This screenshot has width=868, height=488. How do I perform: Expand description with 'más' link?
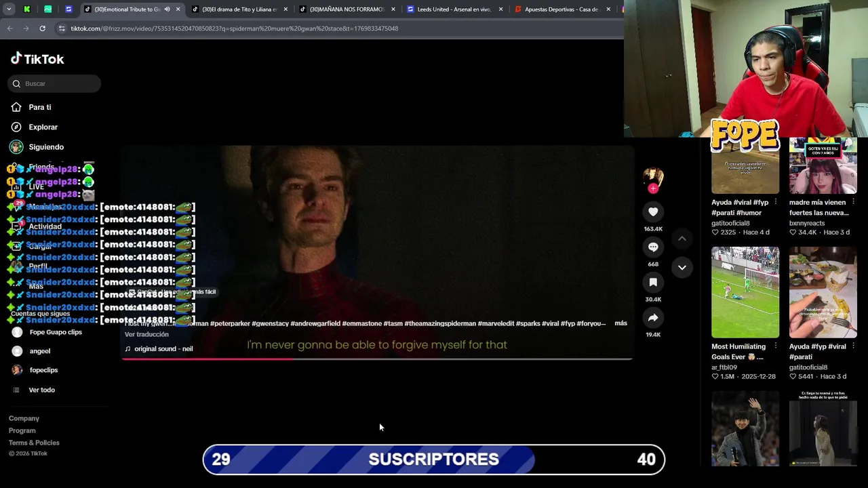coord(620,323)
